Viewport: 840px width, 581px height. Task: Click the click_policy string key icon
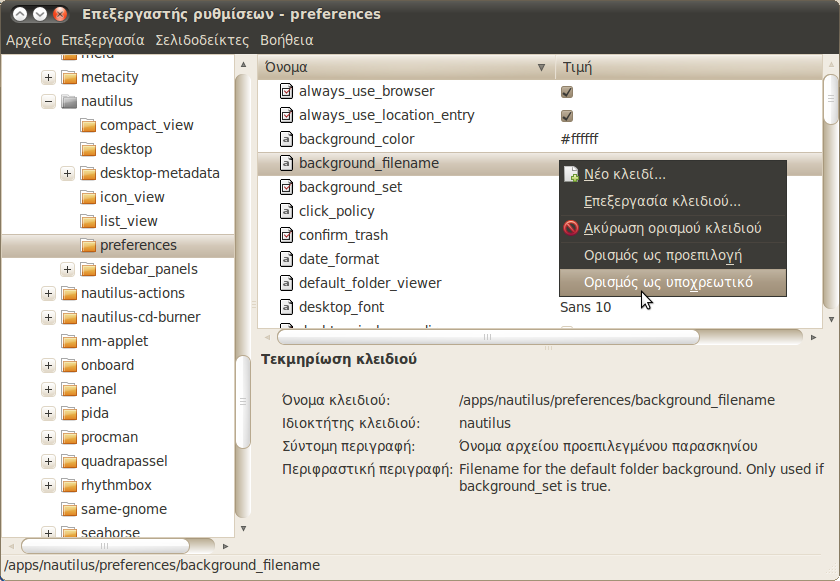[287, 211]
